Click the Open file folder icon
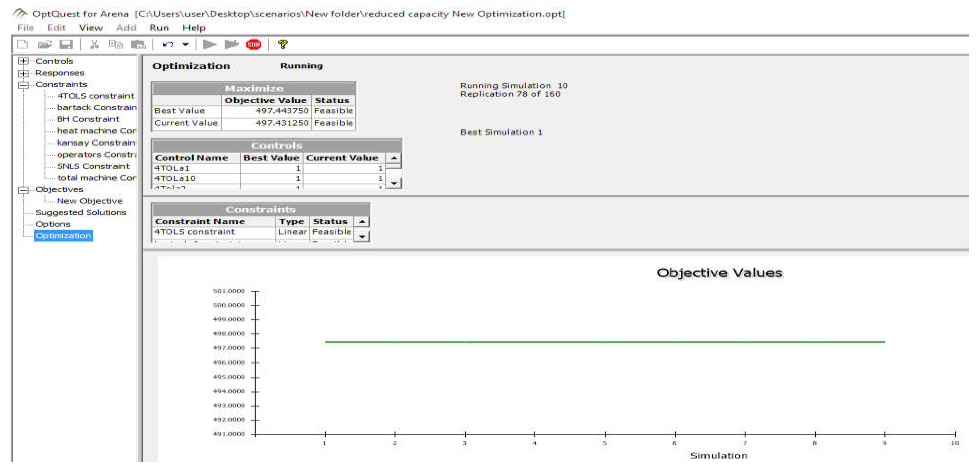This screenshot has width=980, height=474. (x=44, y=44)
